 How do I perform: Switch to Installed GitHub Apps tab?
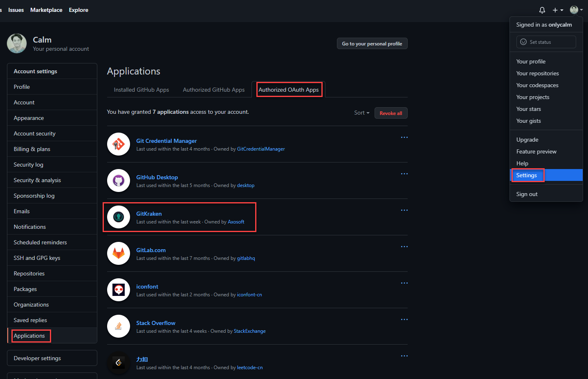coord(141,90)
